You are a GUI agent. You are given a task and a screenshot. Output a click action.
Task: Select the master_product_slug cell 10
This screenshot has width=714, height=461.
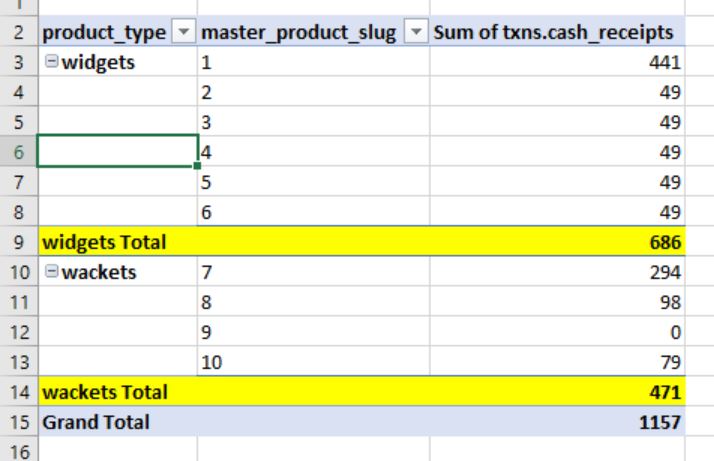(313, 362)
